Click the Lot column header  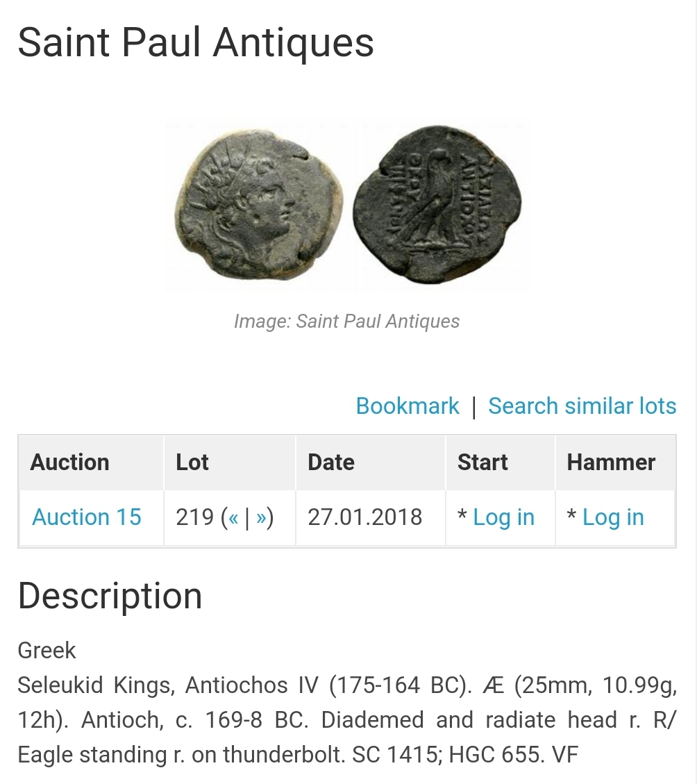(192, 462)
